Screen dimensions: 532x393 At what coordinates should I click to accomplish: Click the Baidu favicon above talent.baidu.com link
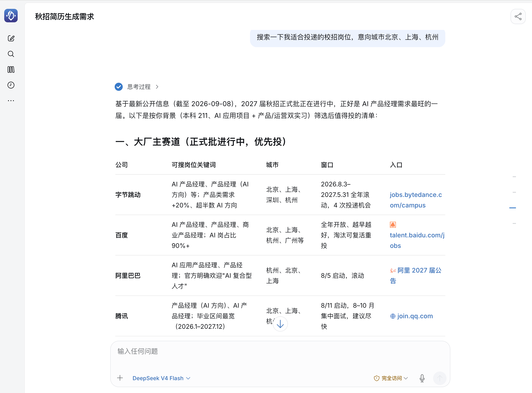click(393, 225)
